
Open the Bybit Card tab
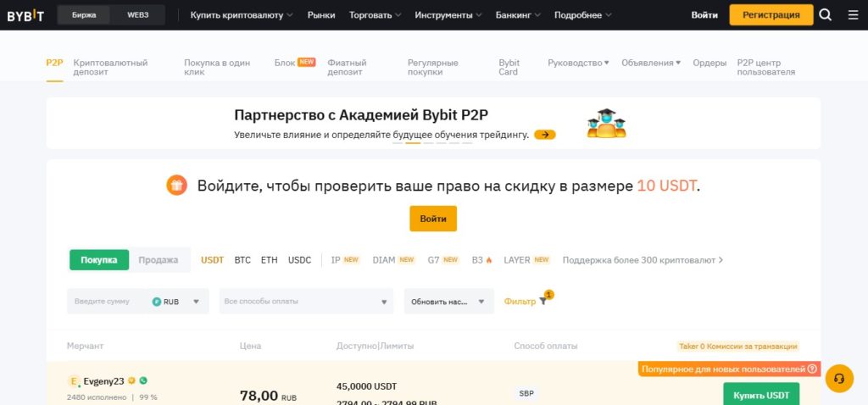[509, 68]
